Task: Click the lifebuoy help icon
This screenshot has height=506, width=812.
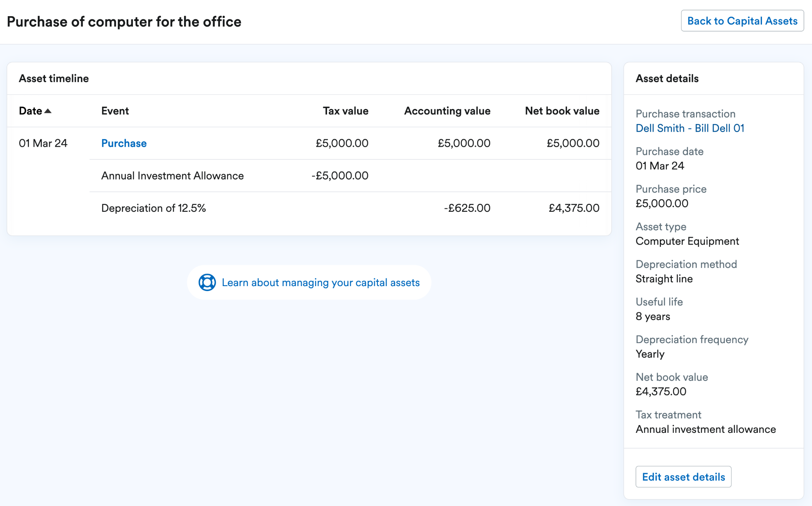Action: coord(207,283)
